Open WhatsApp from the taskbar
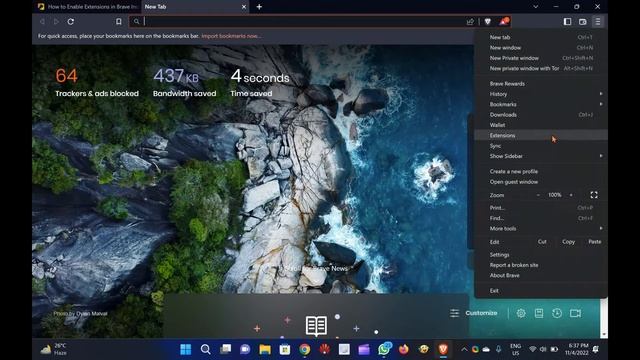The width and height of the screenshot is (640, 360). tap(384, 349)
